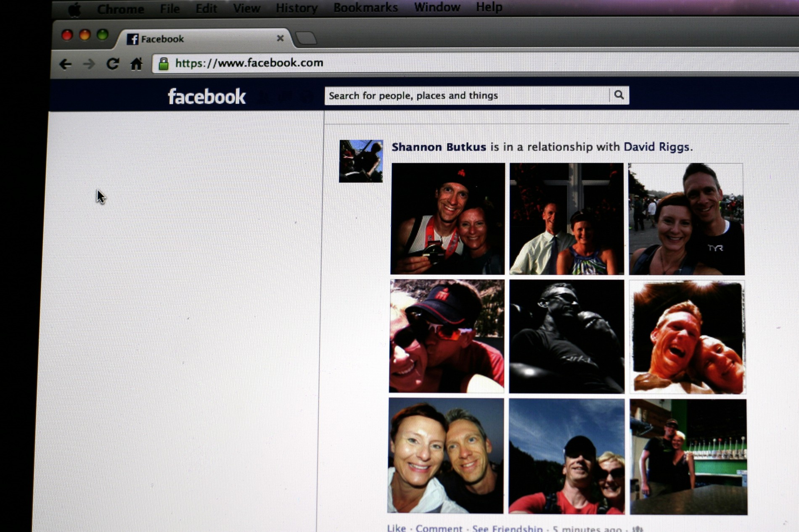
Task: Click the Facebook search magnifier button
Action: click(619, 95)
